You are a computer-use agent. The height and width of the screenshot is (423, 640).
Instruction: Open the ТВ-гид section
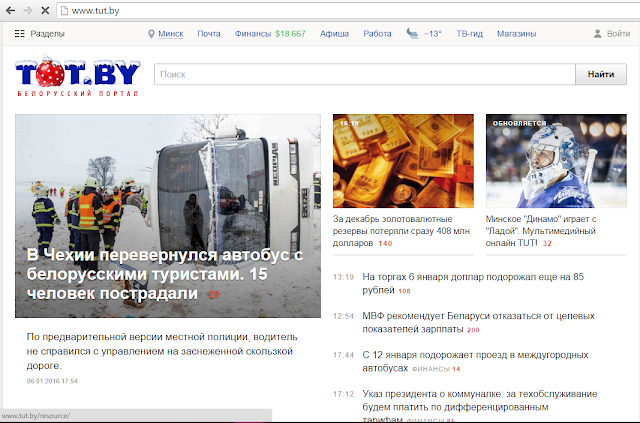[x=469, y=34]
